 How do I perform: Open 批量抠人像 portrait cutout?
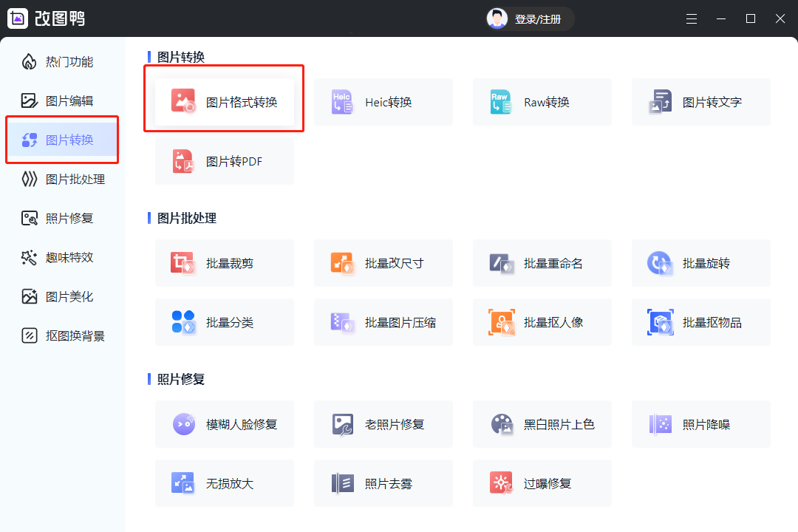click(x=542, y=322)
